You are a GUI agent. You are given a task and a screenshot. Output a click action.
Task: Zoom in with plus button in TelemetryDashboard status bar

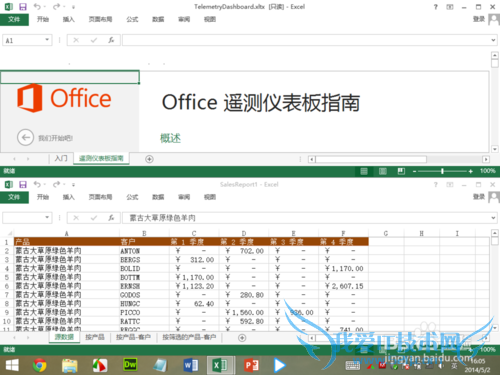click(x=470, y=171)
